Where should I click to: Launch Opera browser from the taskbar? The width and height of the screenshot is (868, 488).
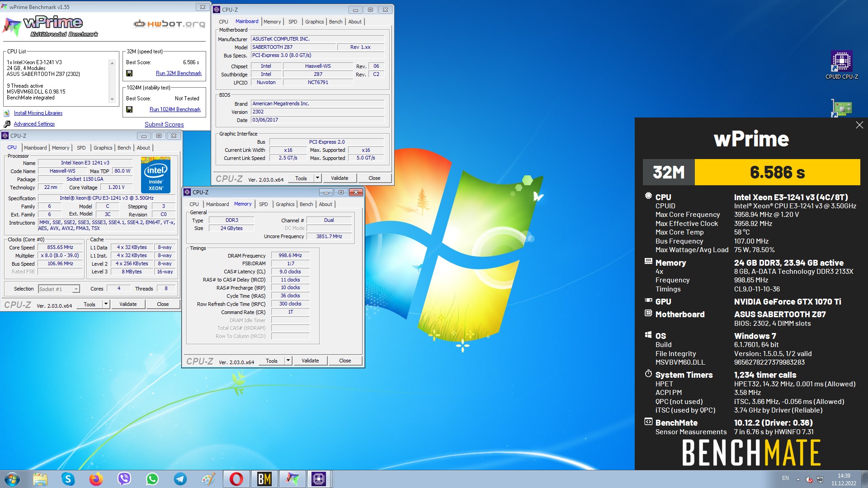[236, 479]
